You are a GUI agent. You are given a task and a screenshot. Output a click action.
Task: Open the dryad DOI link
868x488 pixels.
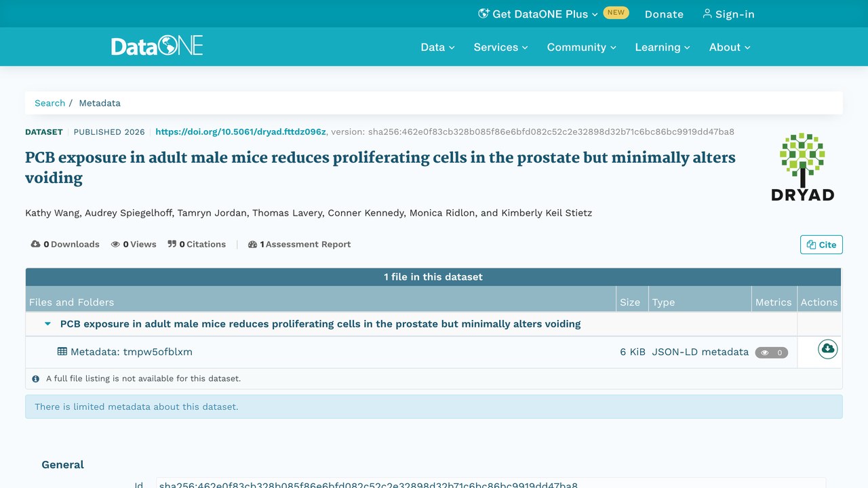(241, 131)
